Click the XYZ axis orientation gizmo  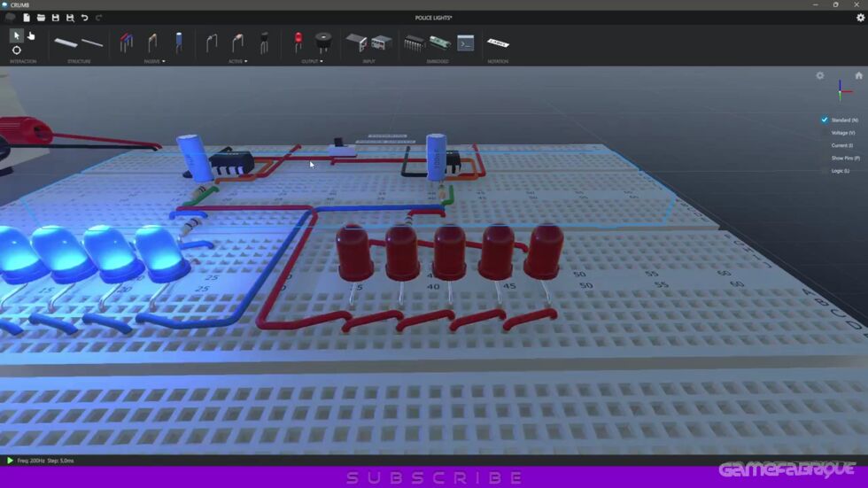click(842, 90)
